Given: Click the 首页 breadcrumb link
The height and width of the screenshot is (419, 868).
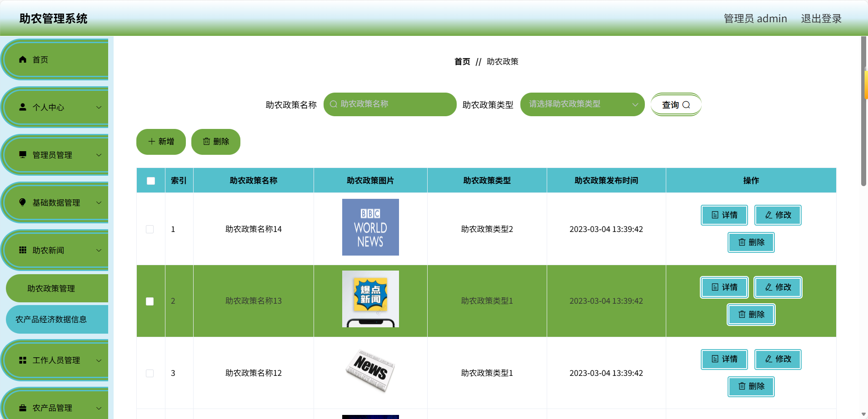Looking at the screenshot, I should 462,62.
